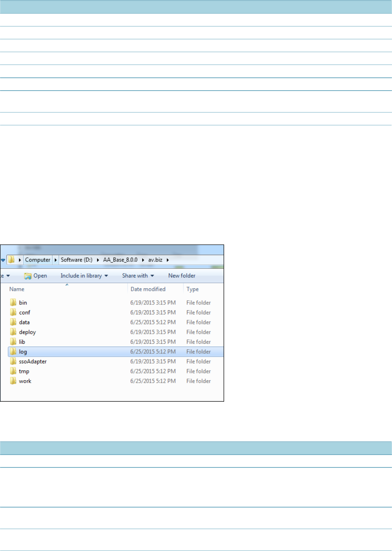Go to Computer in breadcrumb path
This screenshot has height=551, width=392.
click(x=38, y=260)
